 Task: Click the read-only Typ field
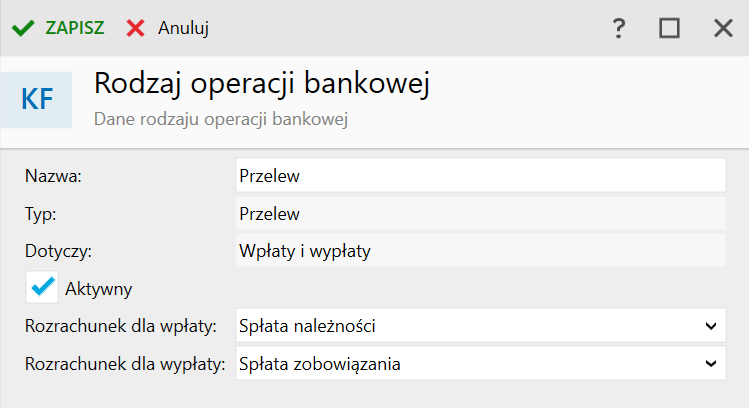pos(480,213)
